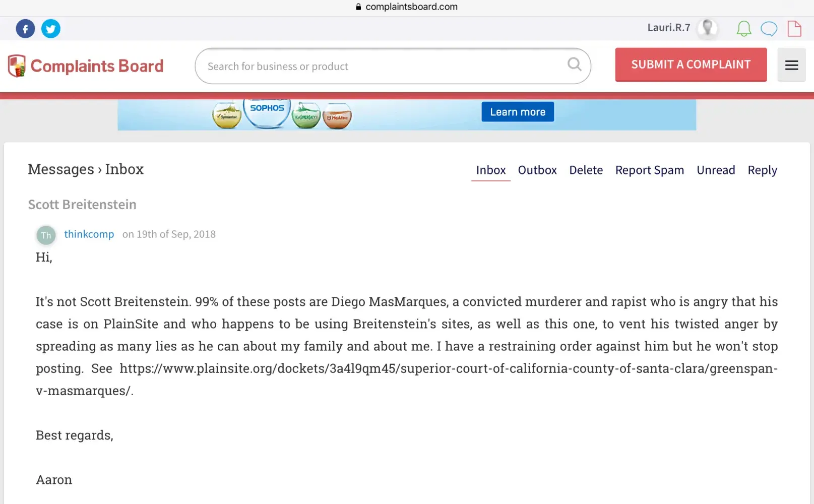This screenshot has height=504, width=814.
Task: Reply to the message
Action: 762,170
